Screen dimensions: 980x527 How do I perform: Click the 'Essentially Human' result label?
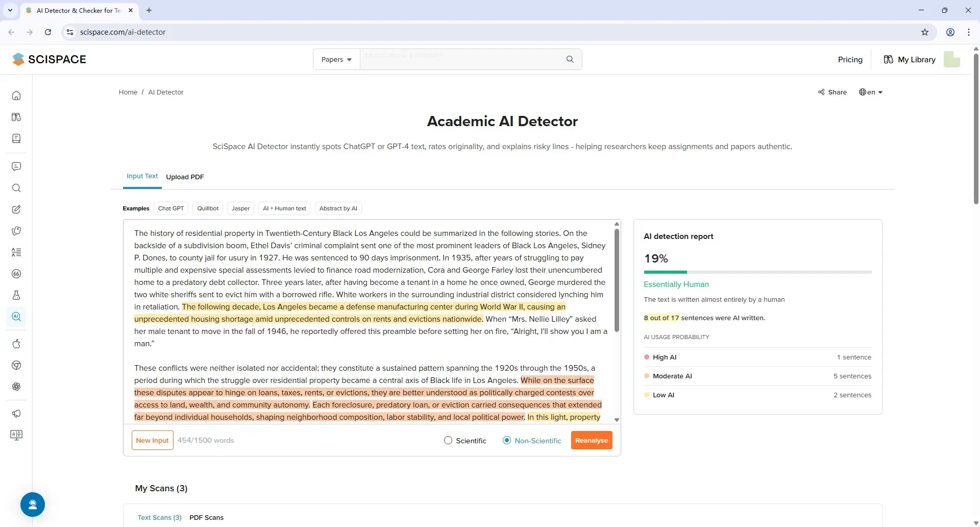676,284
